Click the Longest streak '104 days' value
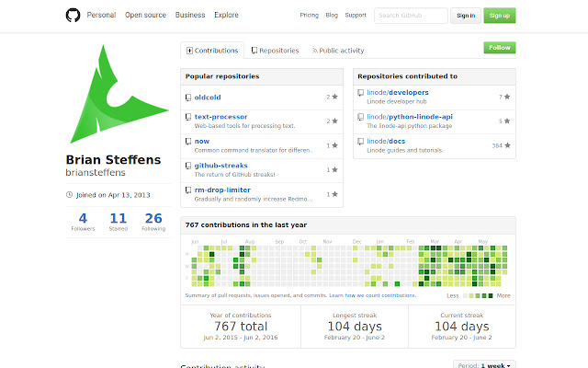The width and height of the screenshot is (588, 368). tap(355, 327)
